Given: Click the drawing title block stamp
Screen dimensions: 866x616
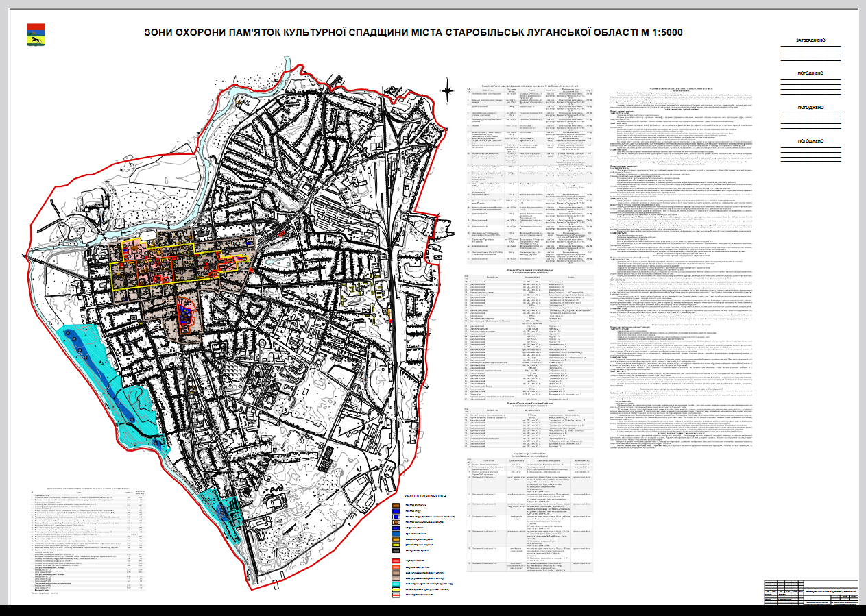Looking at the screenshot, I should coord(813,593).
